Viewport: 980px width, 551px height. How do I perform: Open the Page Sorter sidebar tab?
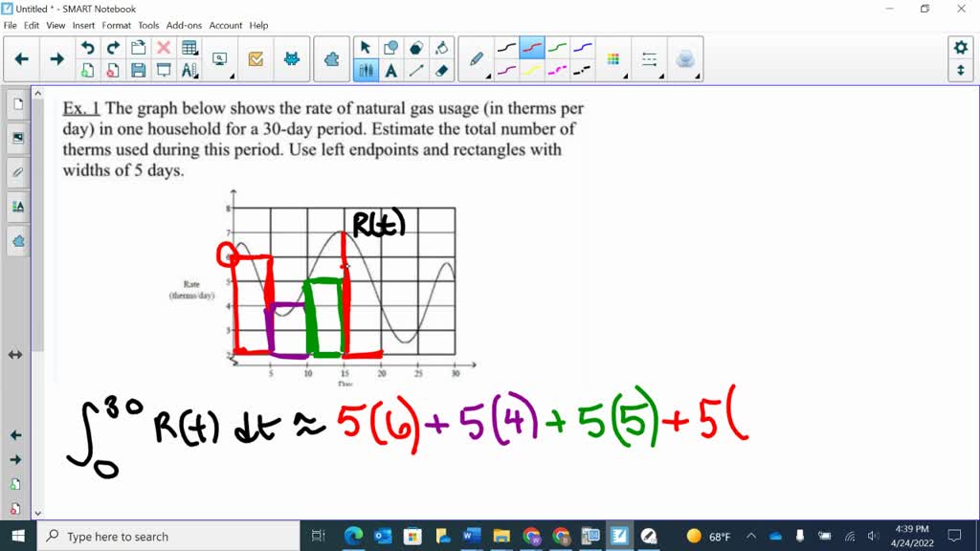17,103
